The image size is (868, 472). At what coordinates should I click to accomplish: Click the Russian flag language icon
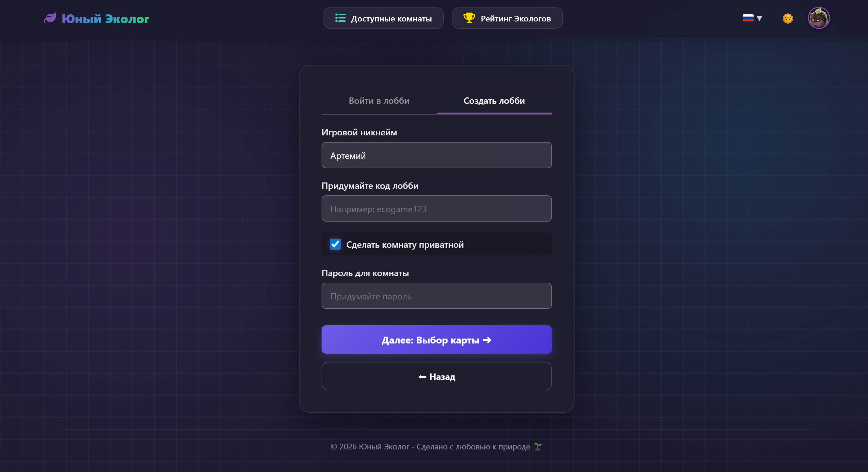[x=748, y=18]
